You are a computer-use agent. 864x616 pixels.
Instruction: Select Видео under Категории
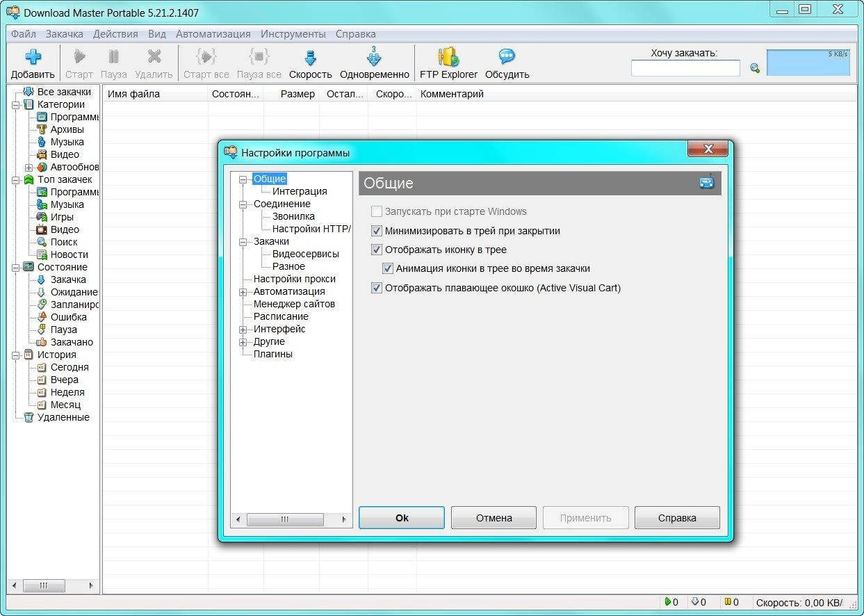[65, 154]
